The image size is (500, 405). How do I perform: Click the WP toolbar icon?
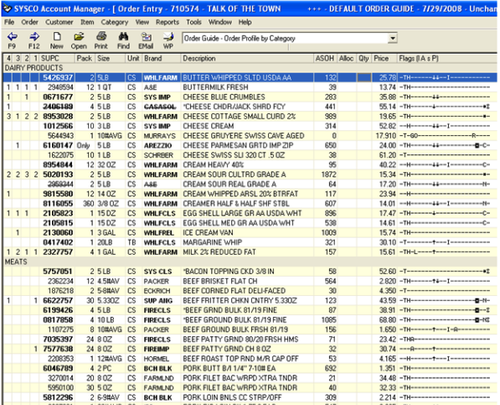[168, 37]
